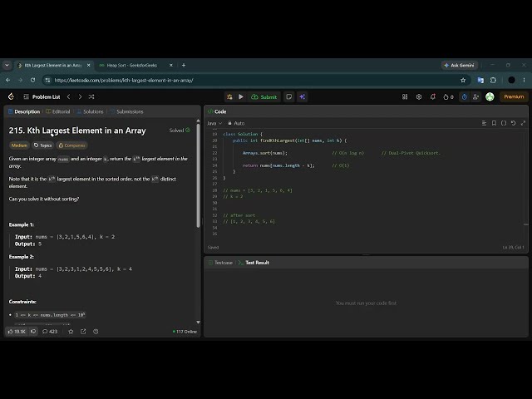Open LeetCode settings gear icon

(x=419, y=96)
